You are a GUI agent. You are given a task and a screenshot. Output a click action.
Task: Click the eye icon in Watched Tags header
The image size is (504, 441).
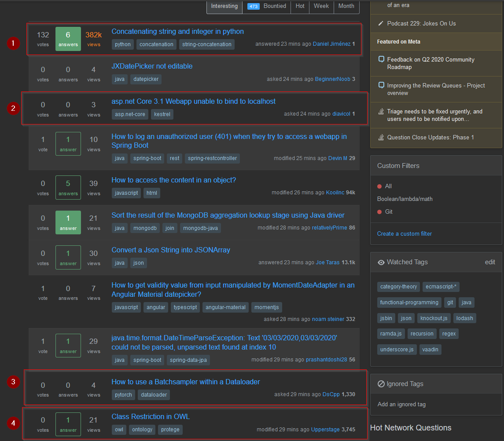pos(381,262)
